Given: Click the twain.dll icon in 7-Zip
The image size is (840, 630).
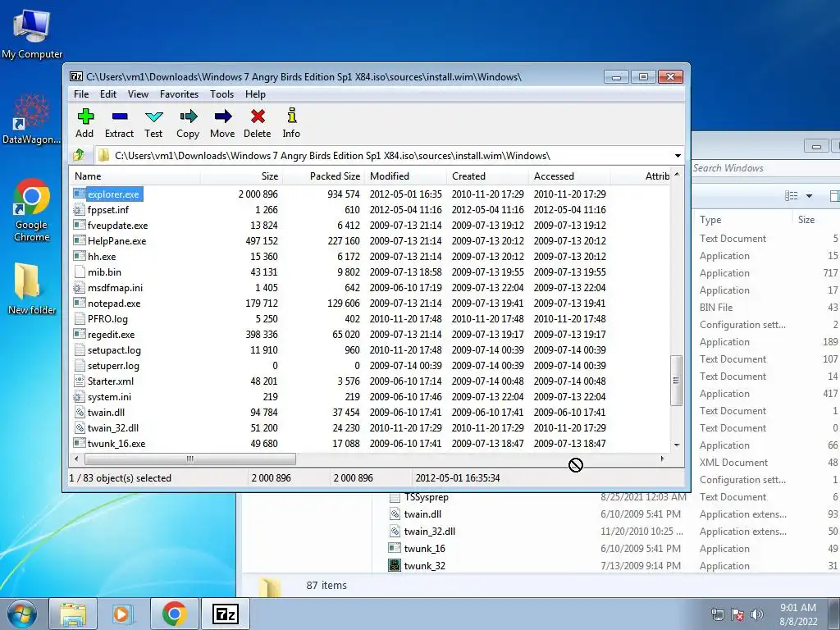Looking at the screenshot, I should [80, 412].
